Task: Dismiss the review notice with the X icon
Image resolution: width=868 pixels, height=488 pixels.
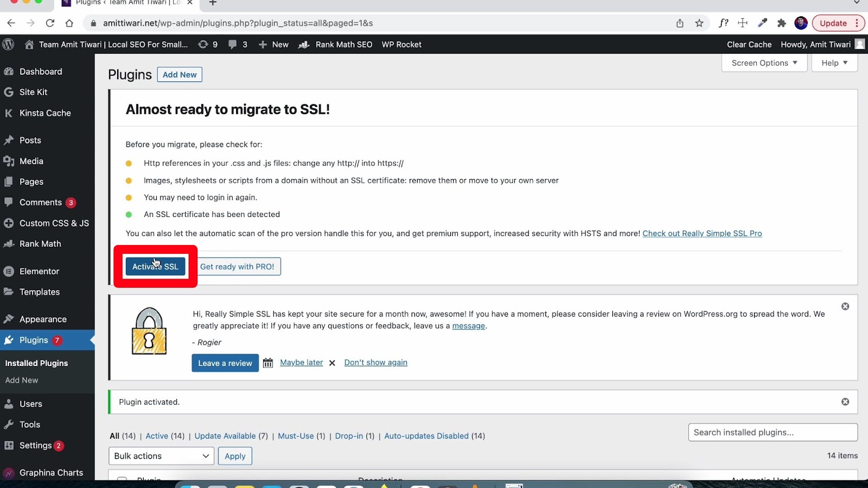Action: (x=845, y=306)
